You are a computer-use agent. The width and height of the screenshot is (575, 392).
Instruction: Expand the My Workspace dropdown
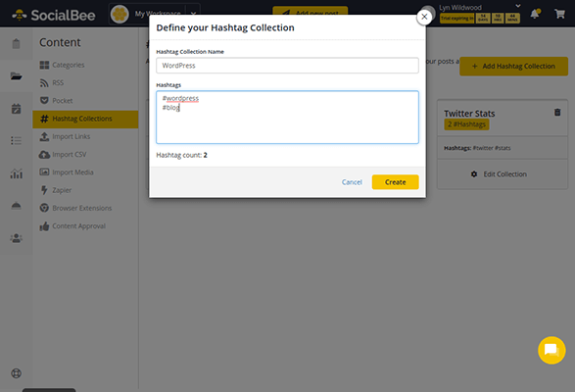click(x=193, y=14)
